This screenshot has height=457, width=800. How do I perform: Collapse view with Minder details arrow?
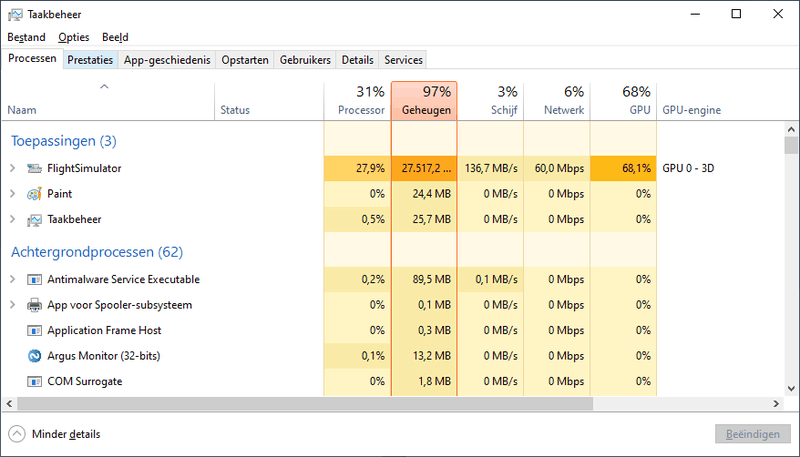[x=17, y=434]
